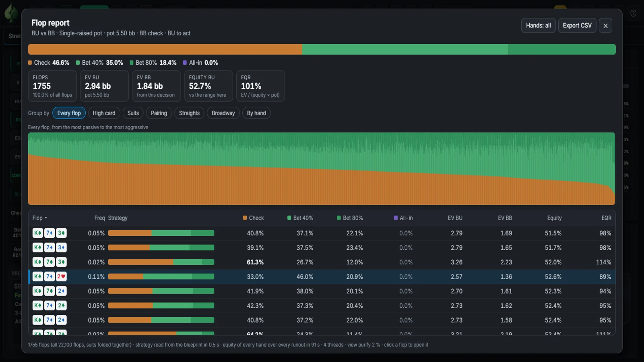Group by Pairing
This screenshot has width=644, height=362.
pos(159,113)
